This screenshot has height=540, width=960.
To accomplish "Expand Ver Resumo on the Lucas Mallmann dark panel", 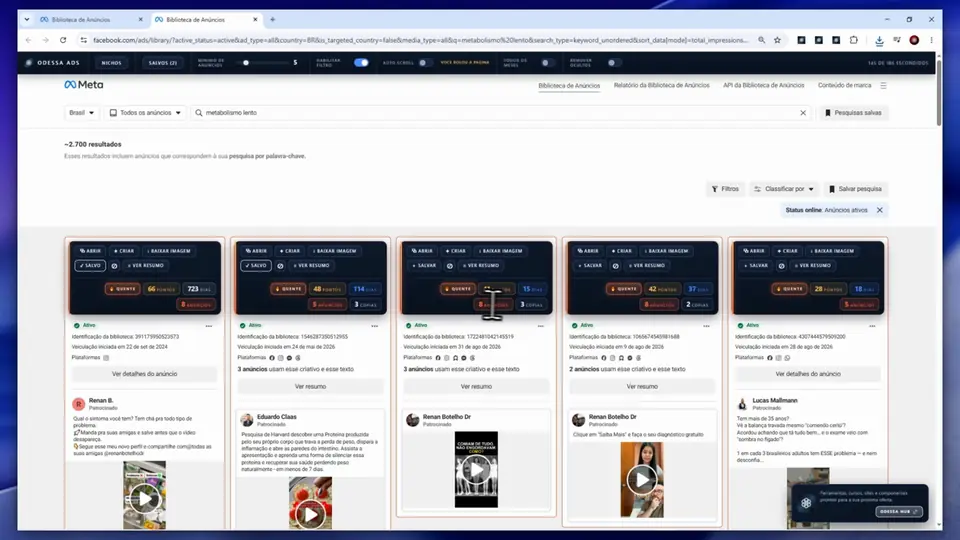I will [x=812, y=266].
